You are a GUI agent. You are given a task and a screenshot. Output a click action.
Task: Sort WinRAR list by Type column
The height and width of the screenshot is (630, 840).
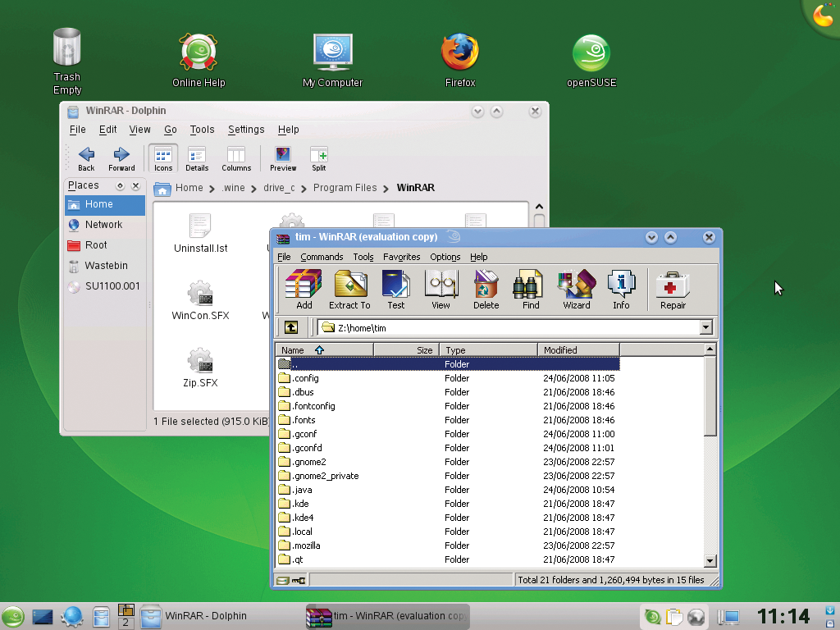488,350
